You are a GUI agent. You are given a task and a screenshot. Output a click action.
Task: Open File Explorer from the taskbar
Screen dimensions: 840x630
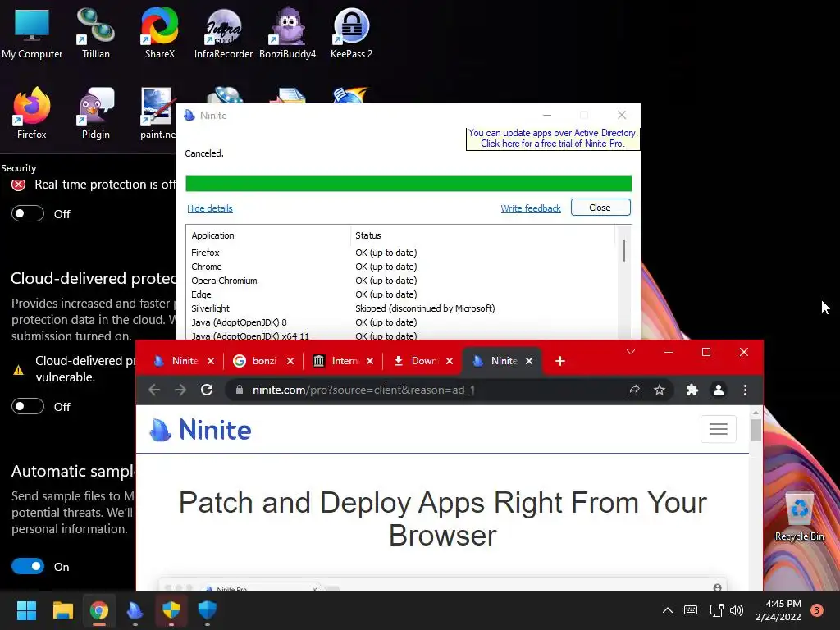pos(62,610)
